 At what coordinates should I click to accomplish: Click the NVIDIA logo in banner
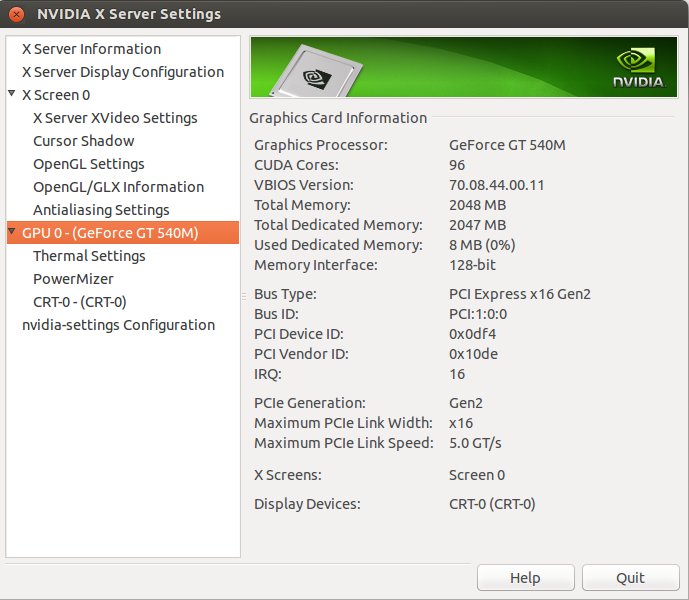coord(638,67)
